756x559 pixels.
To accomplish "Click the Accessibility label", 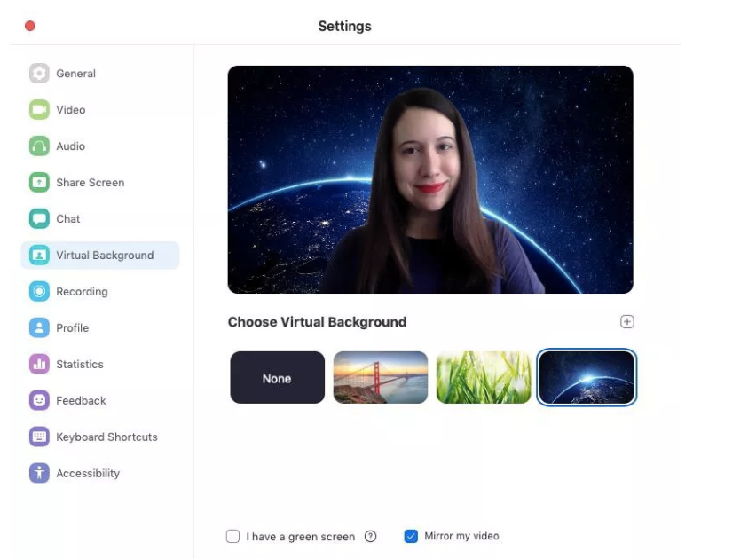I will pyautogui.click(x=88, y=474).
